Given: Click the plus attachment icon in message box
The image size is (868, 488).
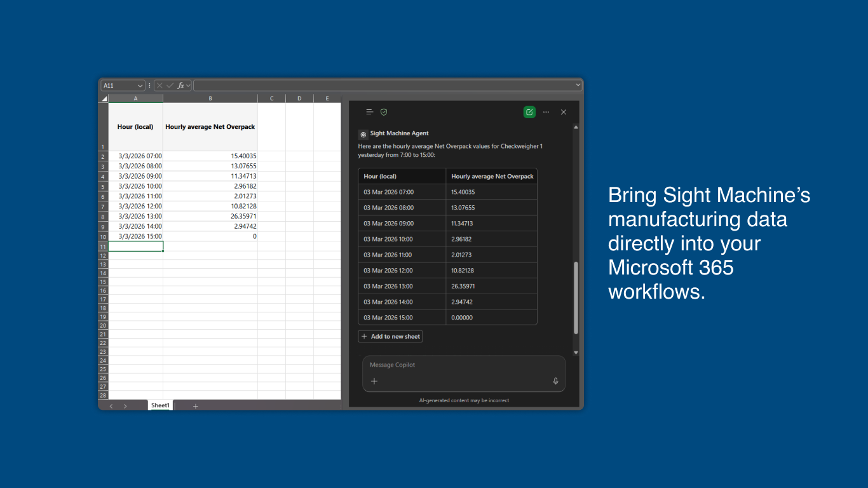Looking at the screenshot, I should tap(374, 381).
